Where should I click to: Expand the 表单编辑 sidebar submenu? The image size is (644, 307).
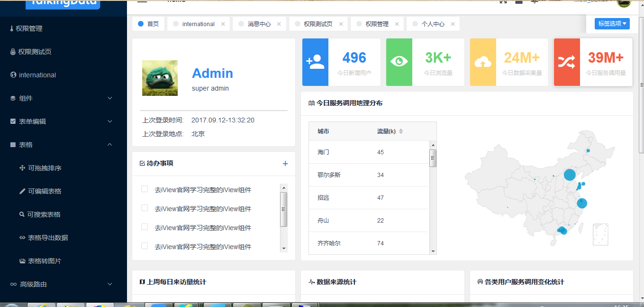tap(63, 121)
